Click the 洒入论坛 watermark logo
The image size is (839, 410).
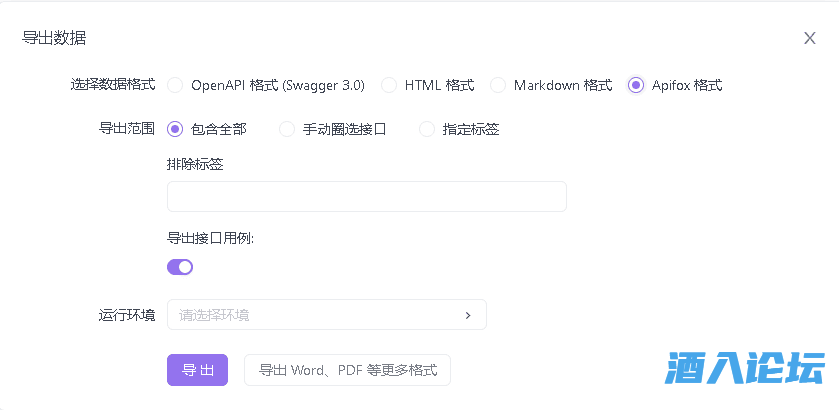tap(745, 368)
